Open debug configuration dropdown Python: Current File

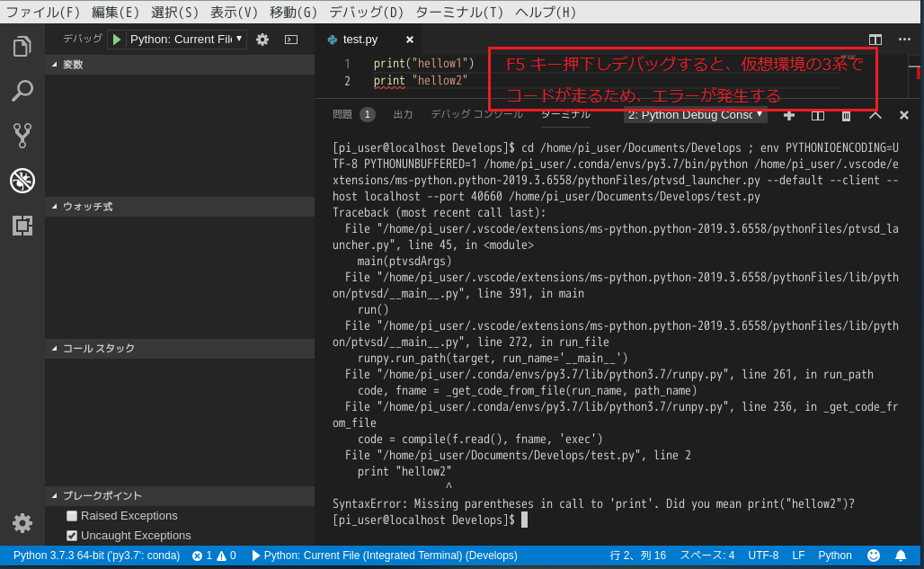point(186,40)
